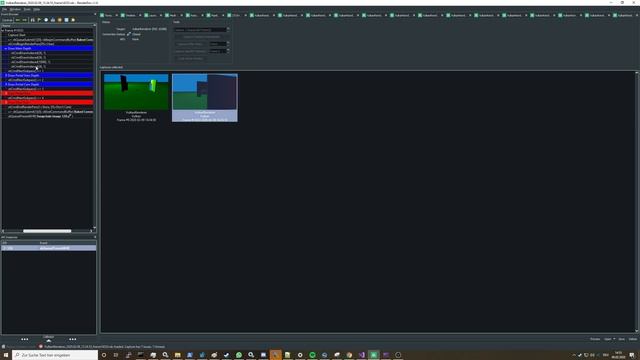Open the Windows notification center
This screenshot has height=360, width=640.
632,355
